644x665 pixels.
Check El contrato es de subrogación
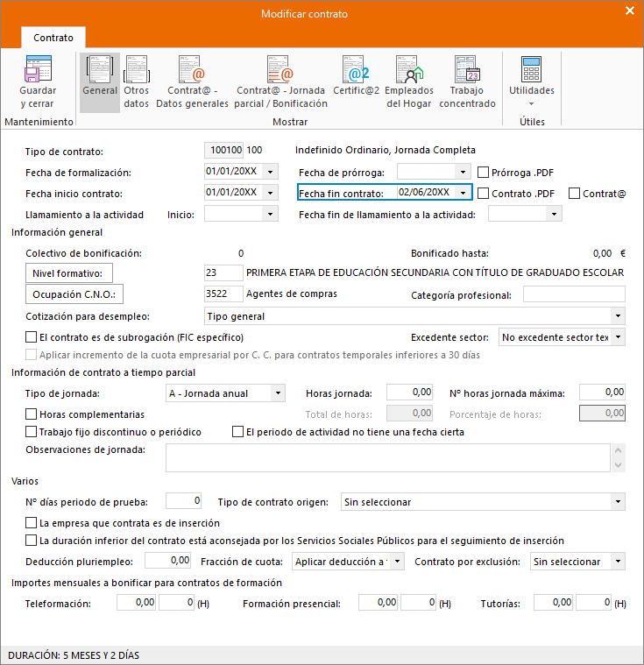(x=31, y=337)
